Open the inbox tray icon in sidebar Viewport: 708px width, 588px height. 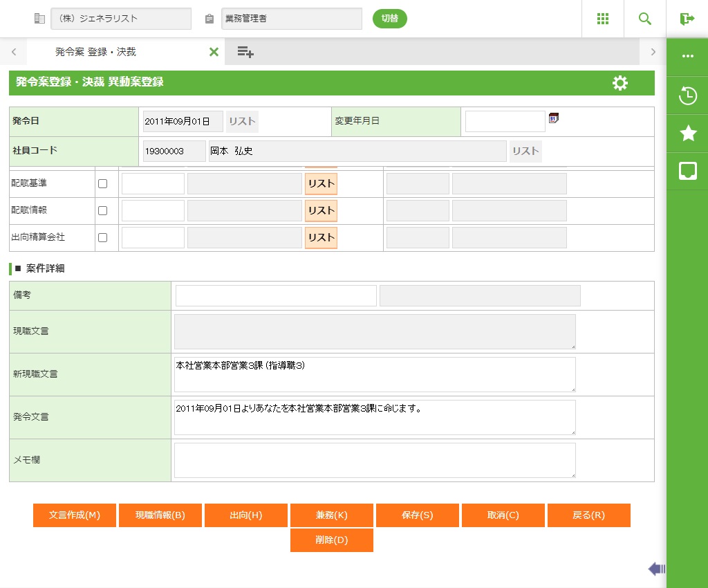point(687,171)
